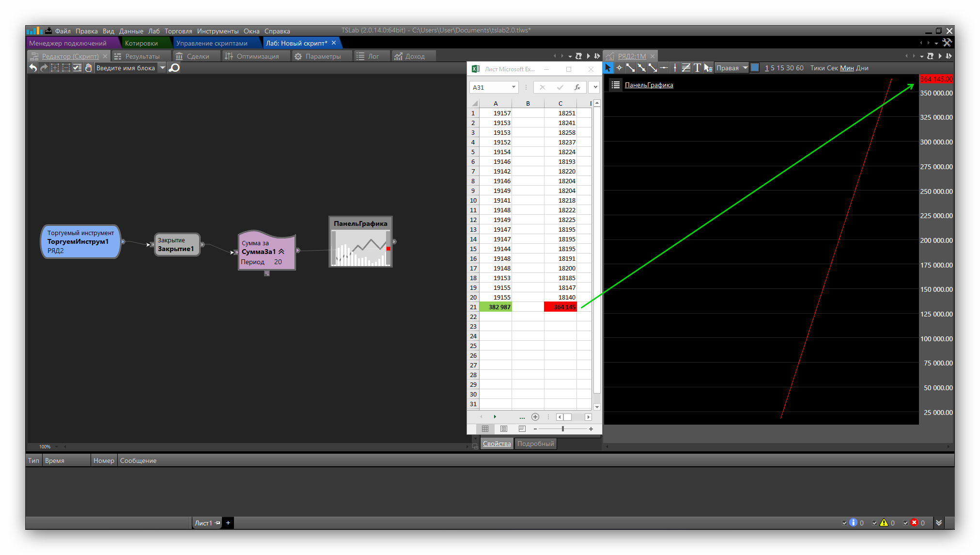The height and width of the screenshot is (555, 980).
Task: Open the Excel name box A31 dropdown
Action: point(513,87)
